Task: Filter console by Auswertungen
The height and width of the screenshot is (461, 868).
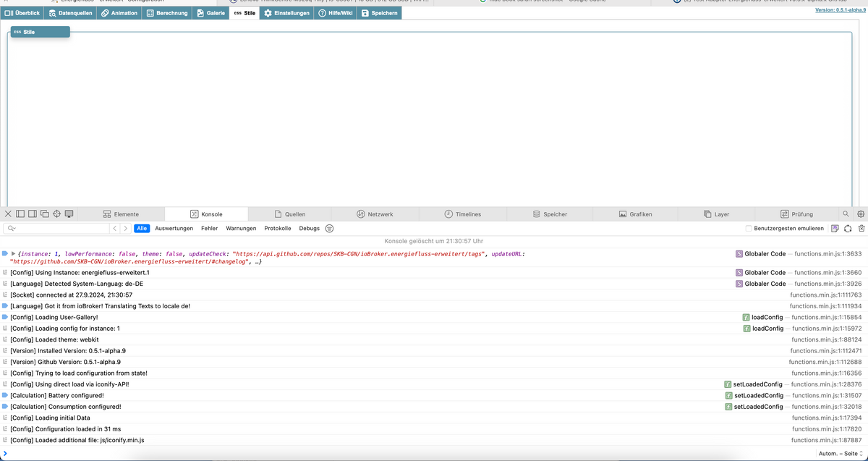Action: tap(174, 229)
